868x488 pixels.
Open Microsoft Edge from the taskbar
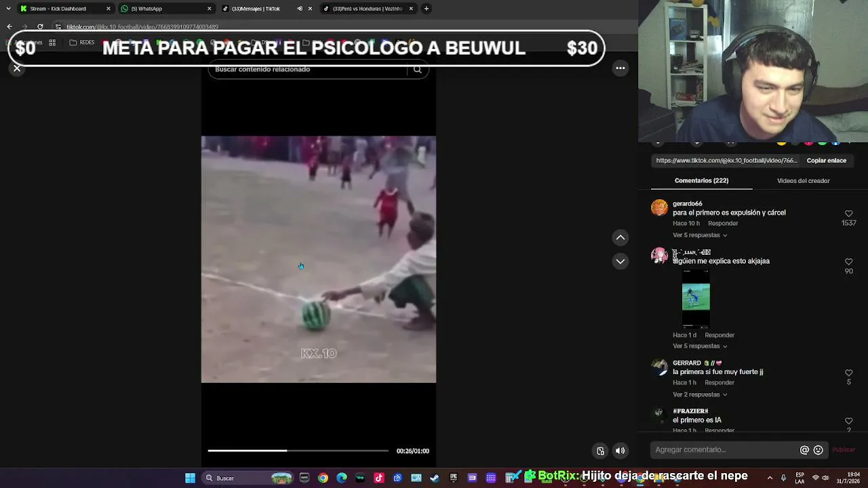pyautogui.click(x=342, y=478)
